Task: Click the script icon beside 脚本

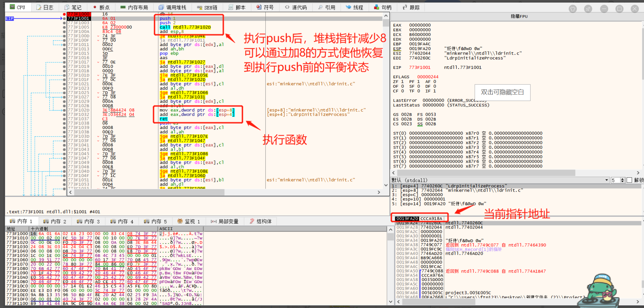Action: click(x=231, y=7)
